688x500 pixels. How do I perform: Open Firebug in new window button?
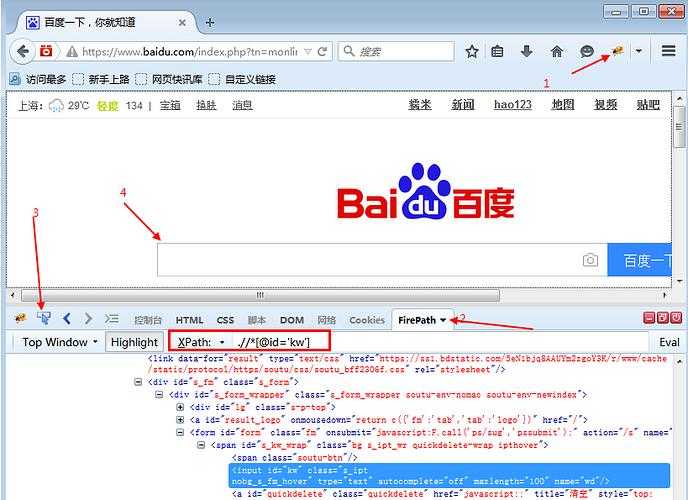[x=663, y=318]
